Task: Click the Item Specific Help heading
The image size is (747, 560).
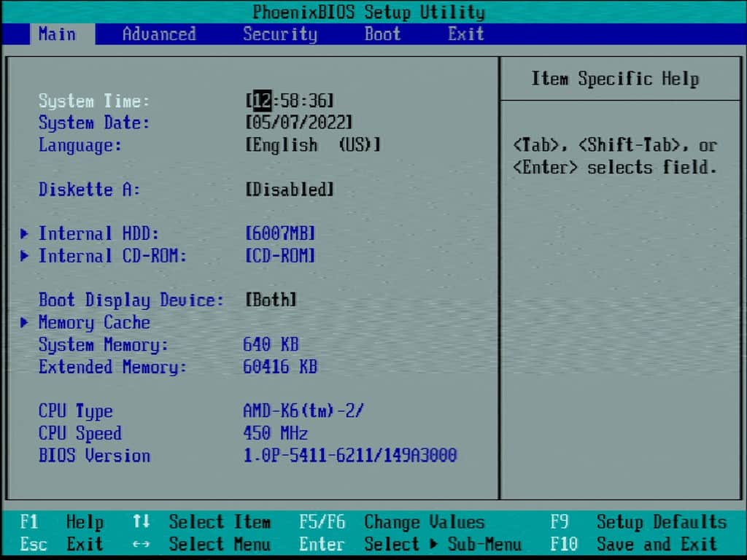Action: pyautogui.click(x=616, y=79)
